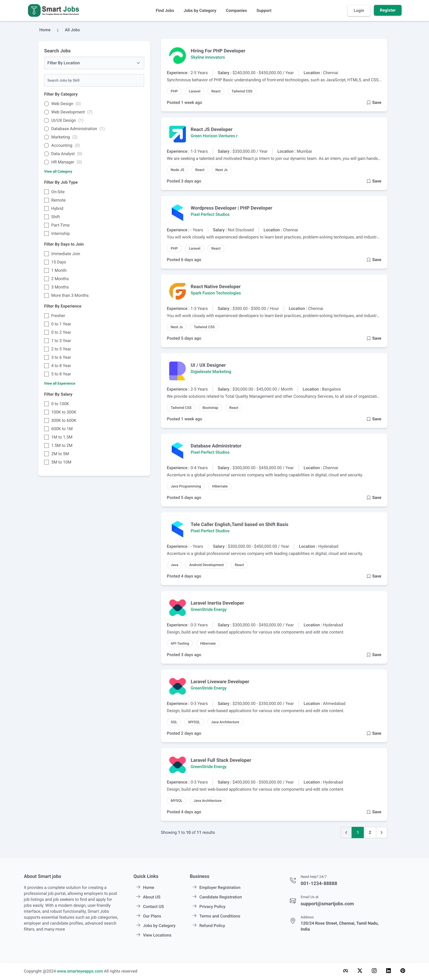
Task: Select the Web Development category radio
Action: [46, 112]
